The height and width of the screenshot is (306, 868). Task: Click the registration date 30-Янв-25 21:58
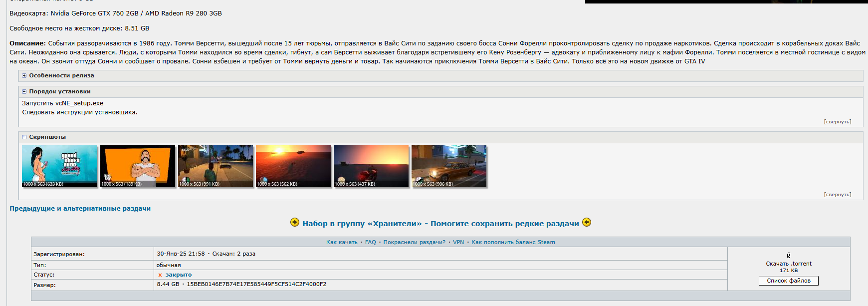[181, 254]
